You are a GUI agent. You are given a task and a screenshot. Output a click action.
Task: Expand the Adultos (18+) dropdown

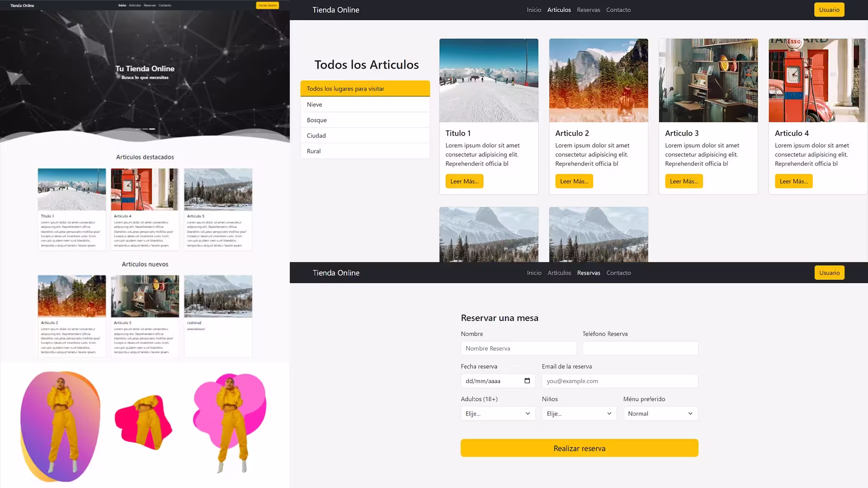(x=498, y=413)
